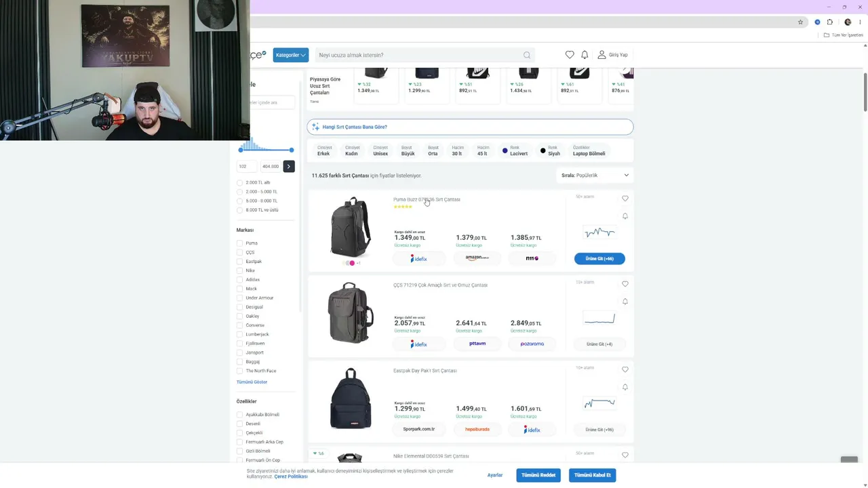Image resolution: width=868 pixels, height=488 pixels.
Task: Bookmark this page with the star icon
Action: pyautogui.click(x=800, y=22)
